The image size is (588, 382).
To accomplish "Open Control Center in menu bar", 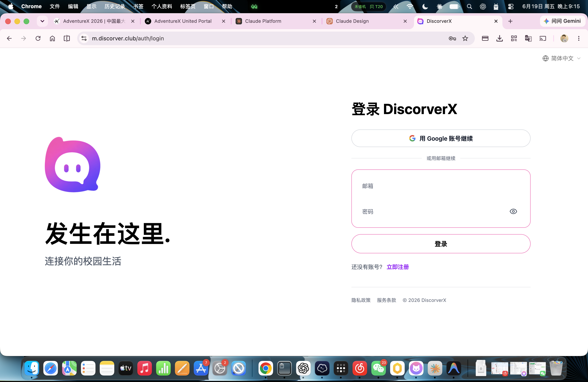I will click(511, 7).
